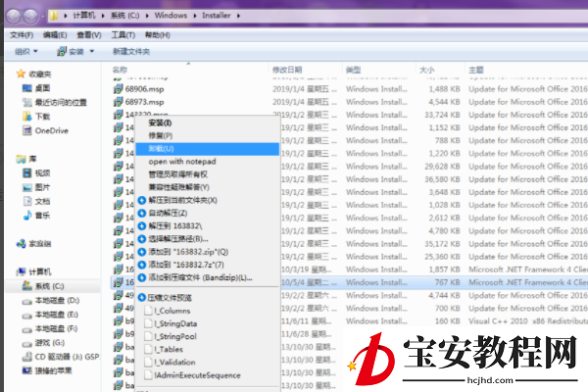588x392 pixels.
Task: Choose Uninstall (卸载) in the context menu
Action: tap(208, 149)
